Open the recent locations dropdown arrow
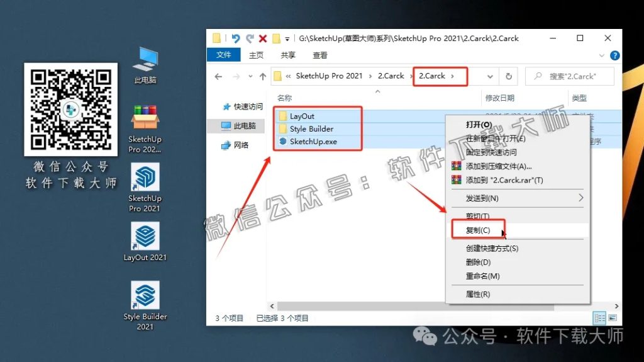Screen dimensions: 644x362 [250, 77]
